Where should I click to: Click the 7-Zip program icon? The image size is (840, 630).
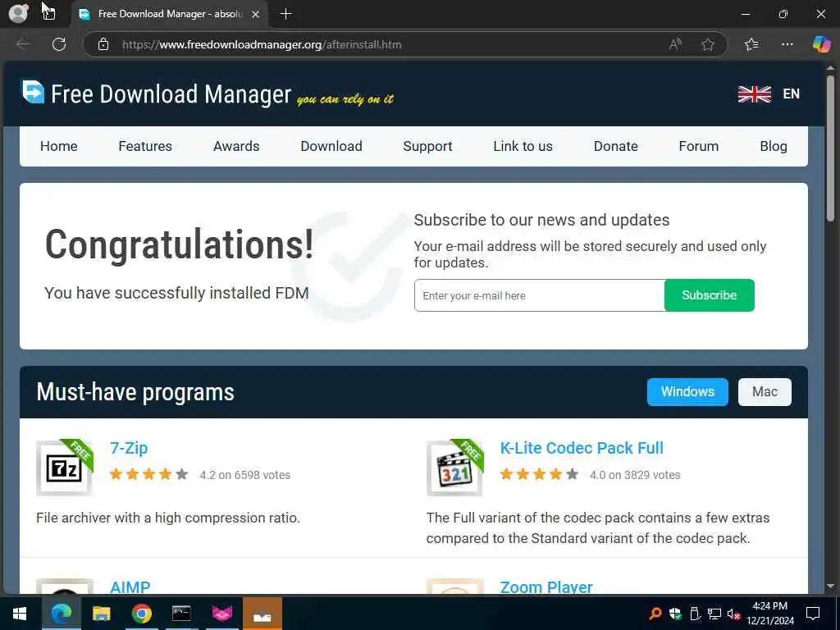pos(64,468)
